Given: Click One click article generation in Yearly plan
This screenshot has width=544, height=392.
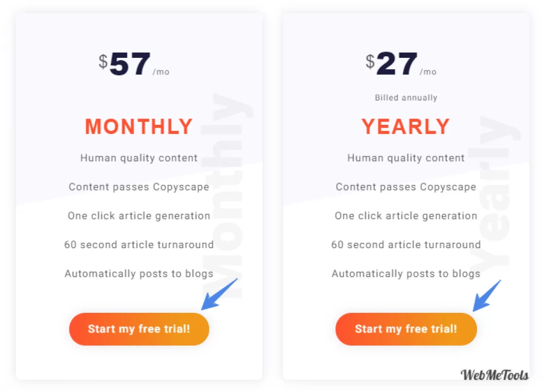Looking at the screenshot, I should point(406,216).
